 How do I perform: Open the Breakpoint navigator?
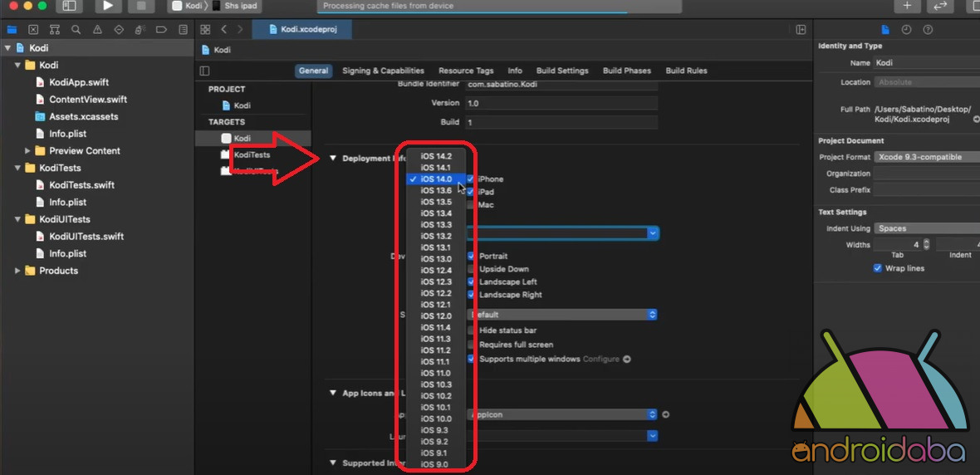[x=161, y=29]
